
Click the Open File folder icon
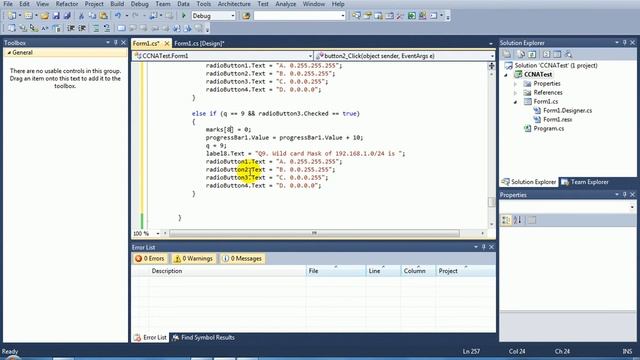(44, 16)
